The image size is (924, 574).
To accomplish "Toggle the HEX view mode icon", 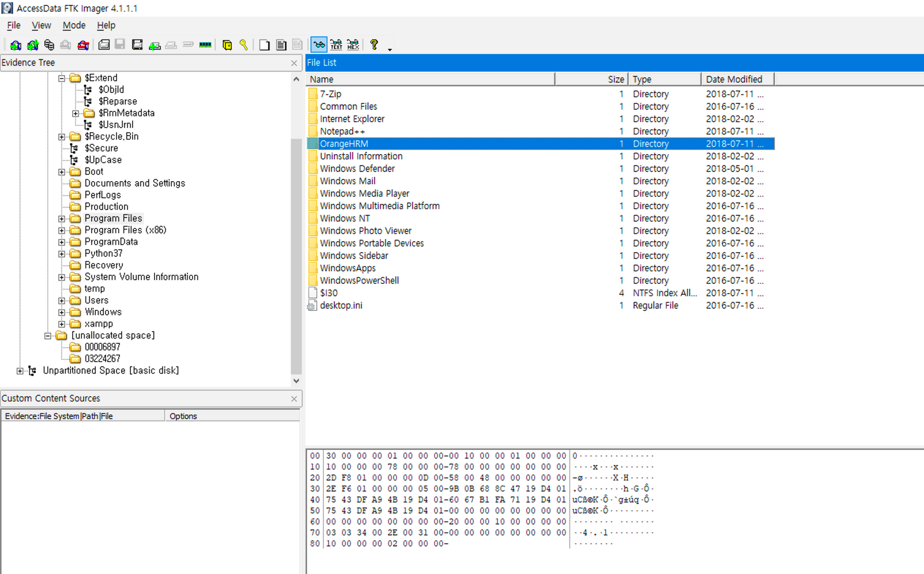I will pos(353,45).
